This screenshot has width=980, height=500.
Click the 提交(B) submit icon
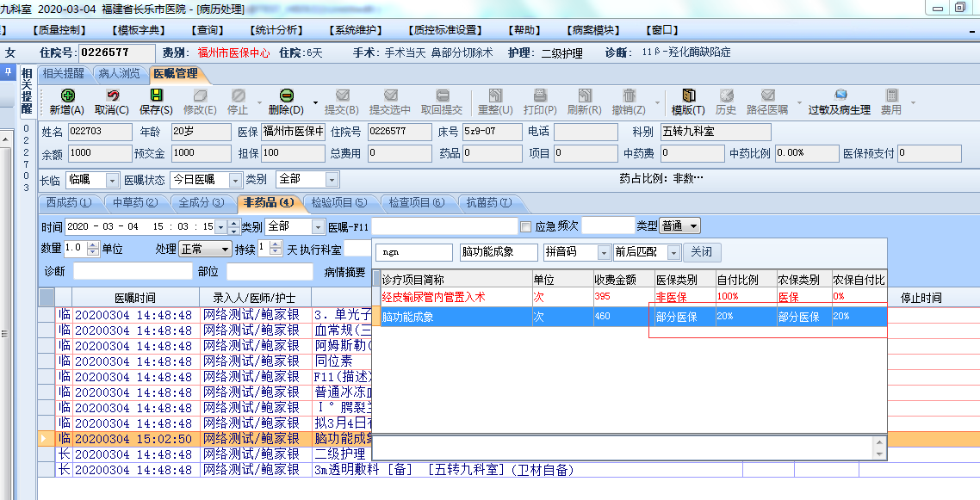(342, 96)
